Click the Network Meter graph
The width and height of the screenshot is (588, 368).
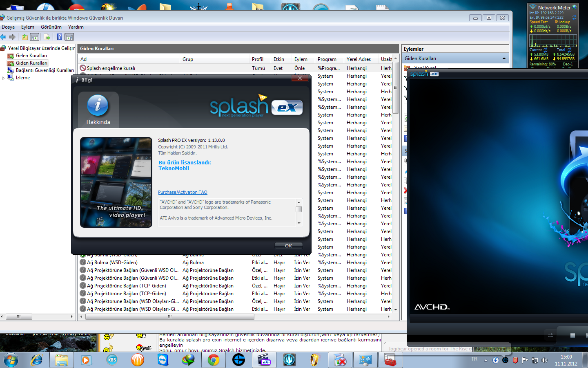[553, 40]
